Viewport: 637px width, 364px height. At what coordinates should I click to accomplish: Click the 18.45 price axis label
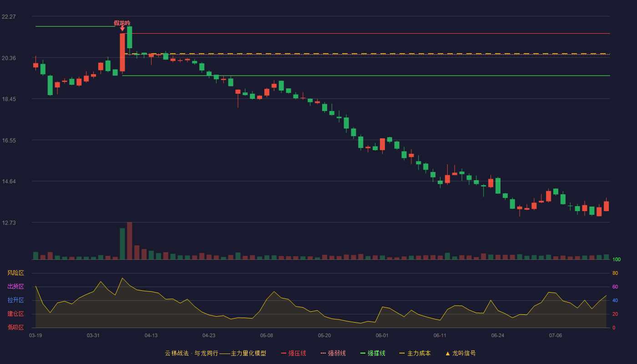pyautogui.click(x=9, y=99)
